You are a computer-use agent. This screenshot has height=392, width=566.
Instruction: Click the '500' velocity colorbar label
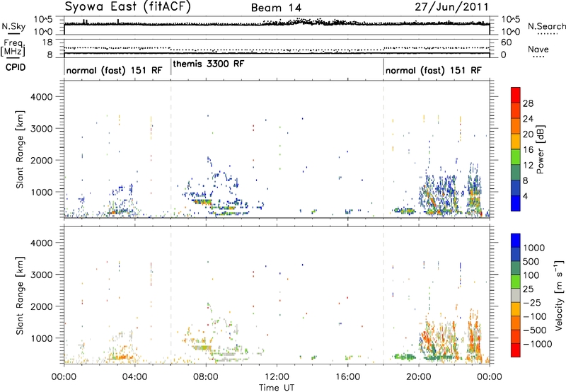531,261
